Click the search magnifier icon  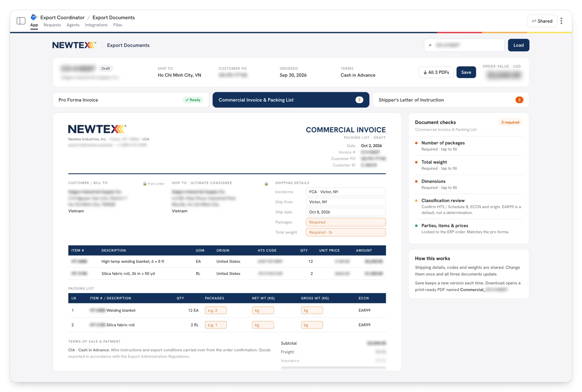pyautogui.click(x=430, y=45)
